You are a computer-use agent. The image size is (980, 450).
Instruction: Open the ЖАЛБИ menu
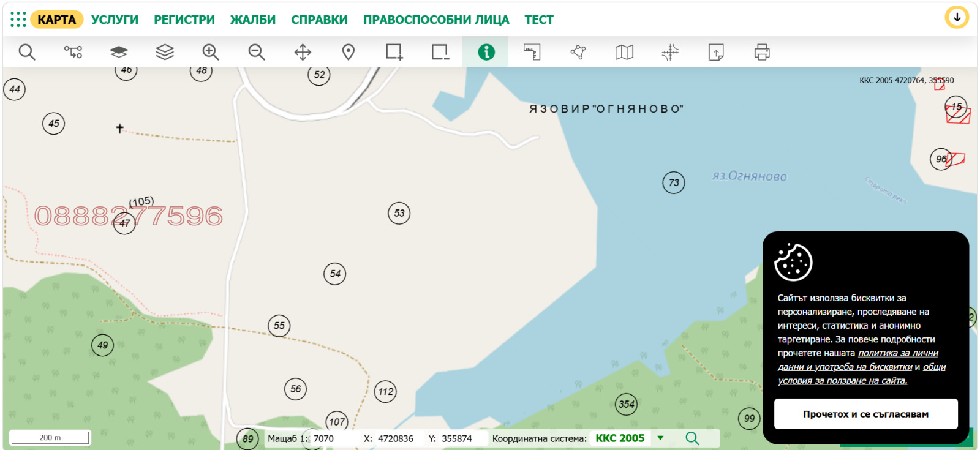pos(253,20)
